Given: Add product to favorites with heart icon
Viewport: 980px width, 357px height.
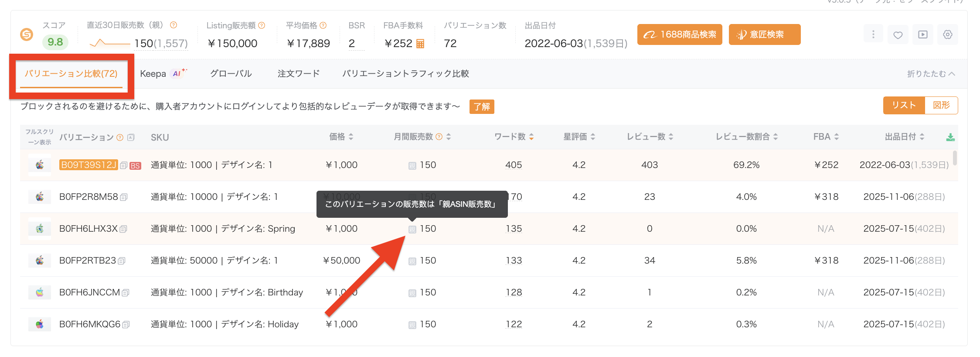Looking at the screenshot, I should pos(898,34).
